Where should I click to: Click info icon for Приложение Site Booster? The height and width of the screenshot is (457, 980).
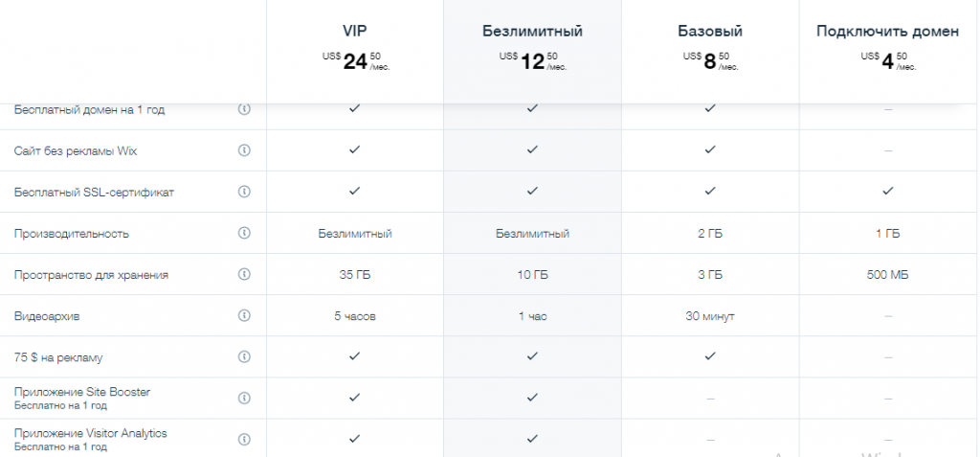(x=244, y=398)
